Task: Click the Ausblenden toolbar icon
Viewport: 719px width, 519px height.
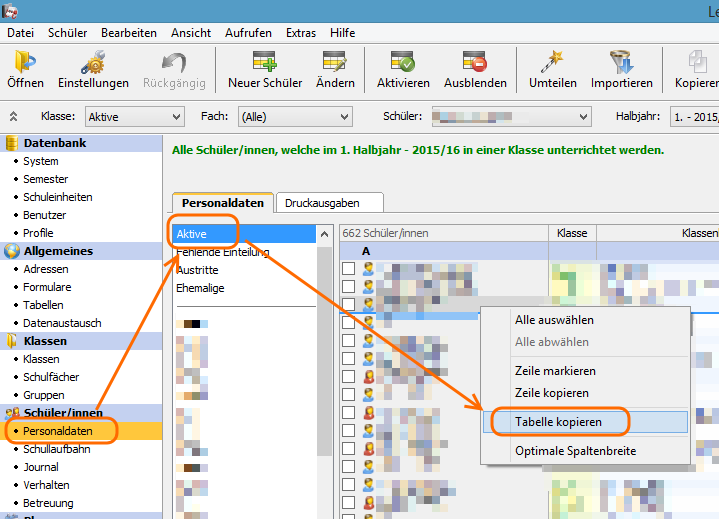Action: pos(475,63)
